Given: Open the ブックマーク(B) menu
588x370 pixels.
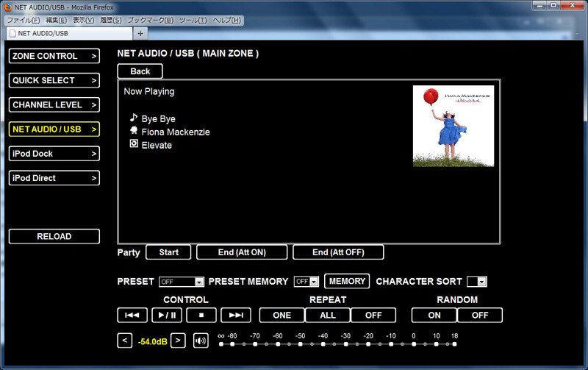Looking at the screenshot, I should tap(151, 20).
